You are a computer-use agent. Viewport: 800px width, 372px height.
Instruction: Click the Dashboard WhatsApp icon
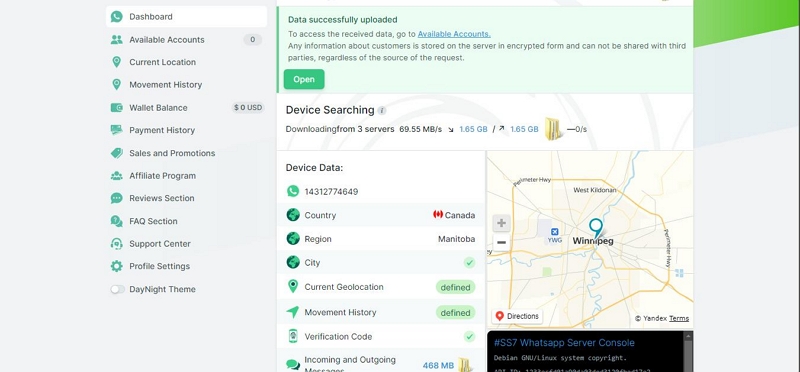point(117,16)
